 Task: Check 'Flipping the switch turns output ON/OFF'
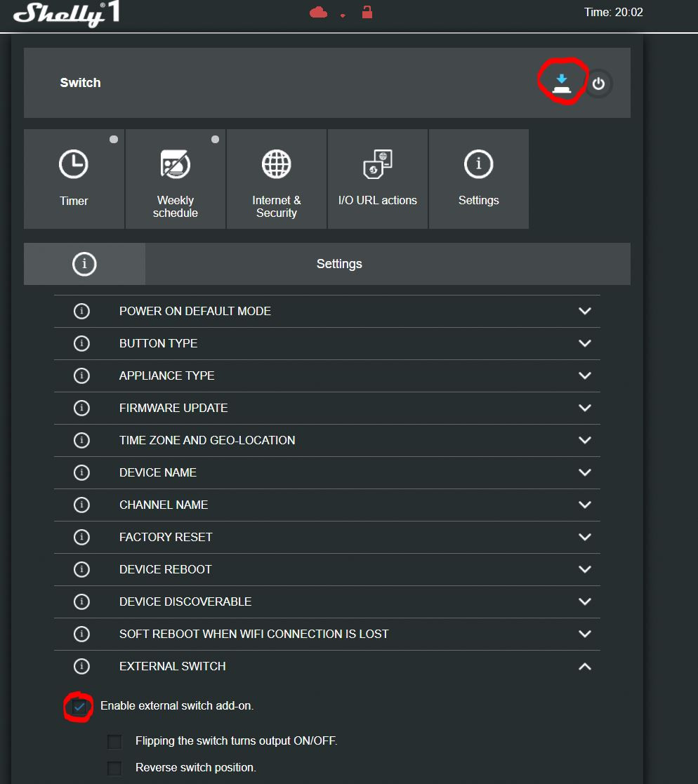tap(114, 742)
